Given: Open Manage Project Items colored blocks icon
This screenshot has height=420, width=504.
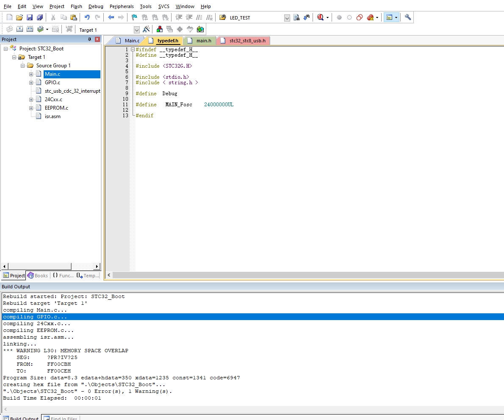Looking at the screenshot, I should (x=159, y=29).
